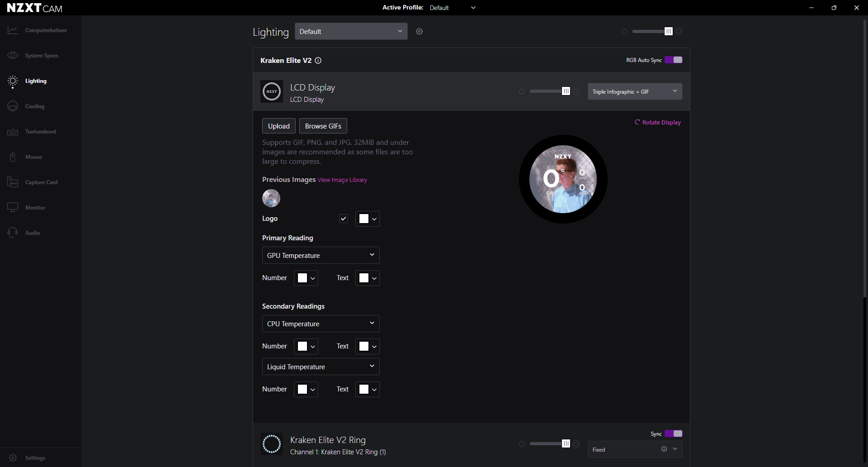
Task: Select the previous image thumbnail
Action: (271, 198)
